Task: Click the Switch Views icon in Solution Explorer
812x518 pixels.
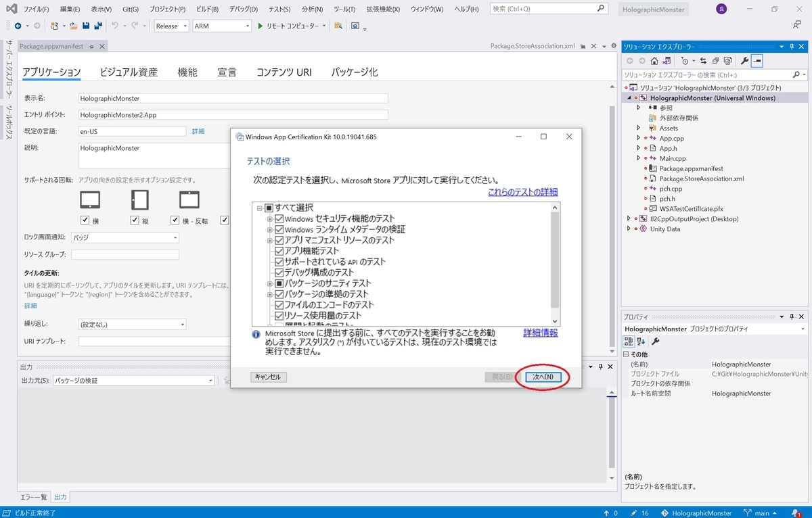Action: [667, 61]
